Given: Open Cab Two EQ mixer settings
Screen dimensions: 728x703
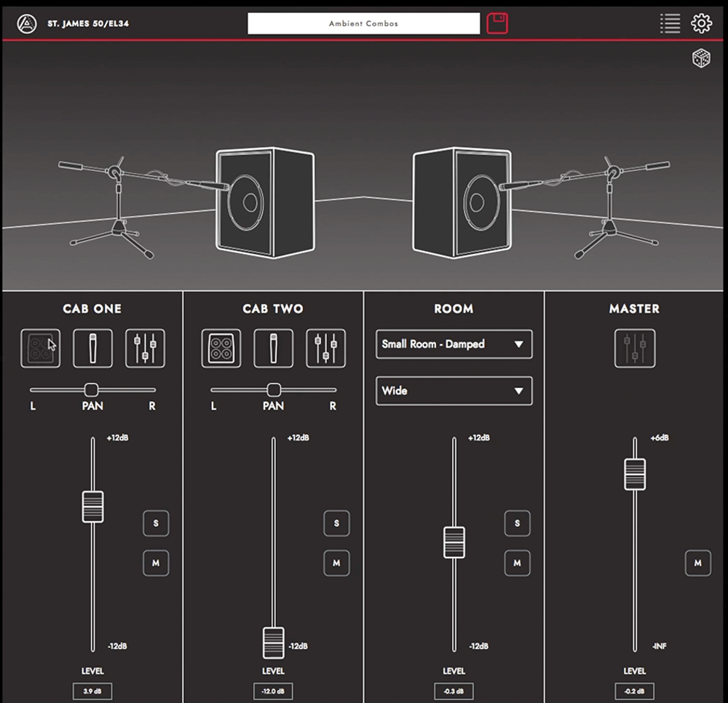Looking at the screenshot, I should point(325,349).
